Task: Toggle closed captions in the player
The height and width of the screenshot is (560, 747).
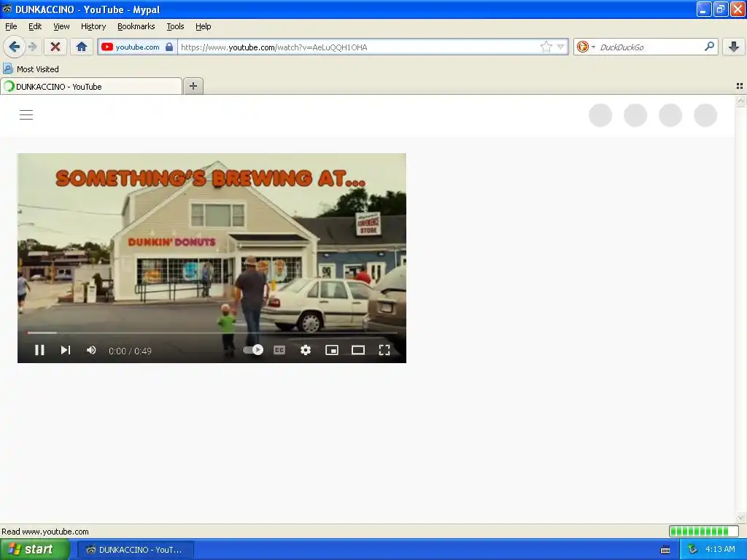Action: tap(279, 350)
